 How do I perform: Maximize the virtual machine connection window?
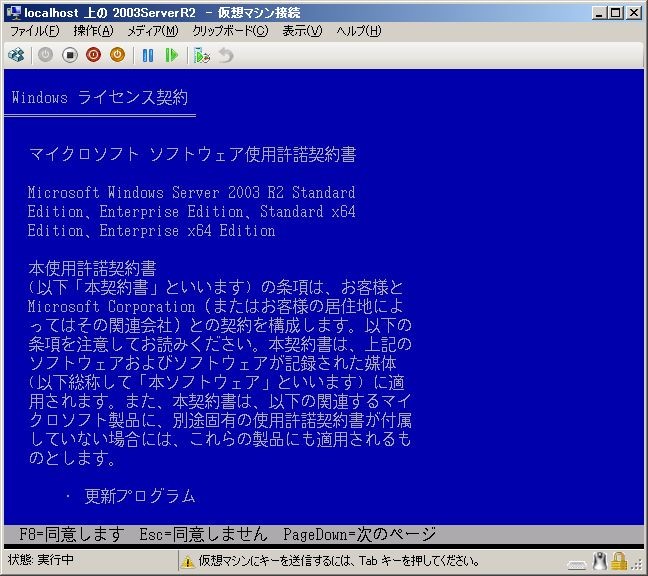point(616,13)
